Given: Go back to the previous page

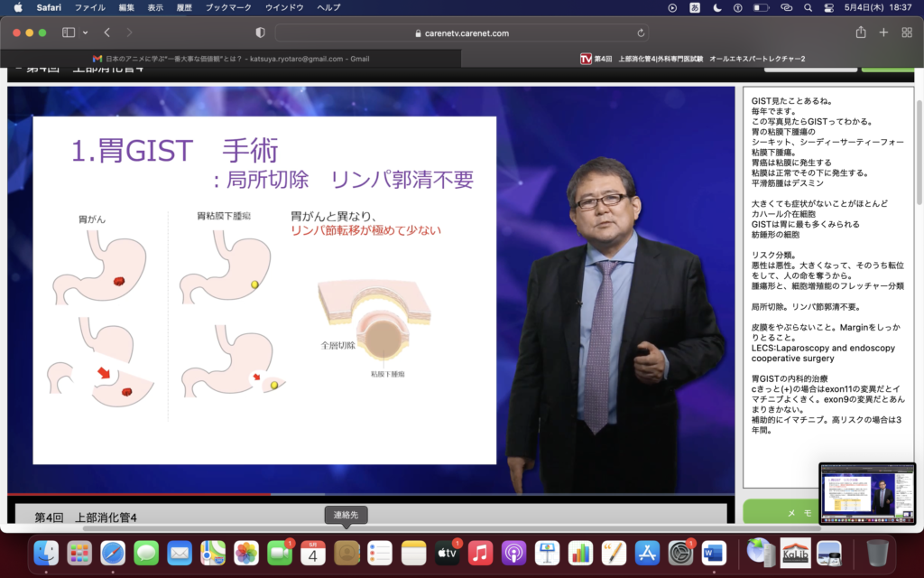Looking at the screenshot, I should (x=106, y=33).
